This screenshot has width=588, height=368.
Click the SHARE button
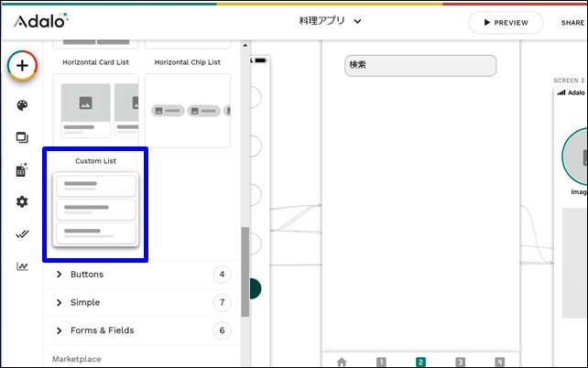click(572, 23)
